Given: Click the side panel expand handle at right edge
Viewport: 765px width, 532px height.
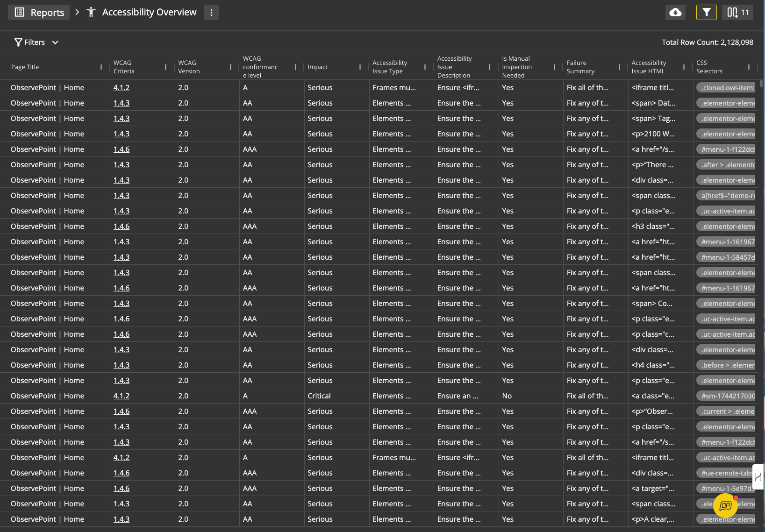Looking at the screenshot, I should click(x=758, y=477).
